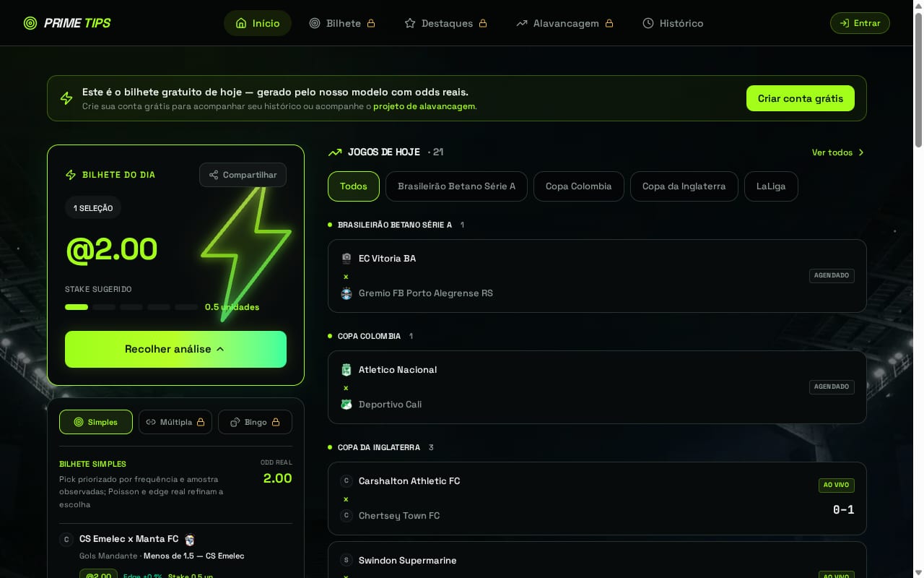Screen dimensions: 924x578
Task: Select the locked Múltipla bet type
Action: pos(175,422)
